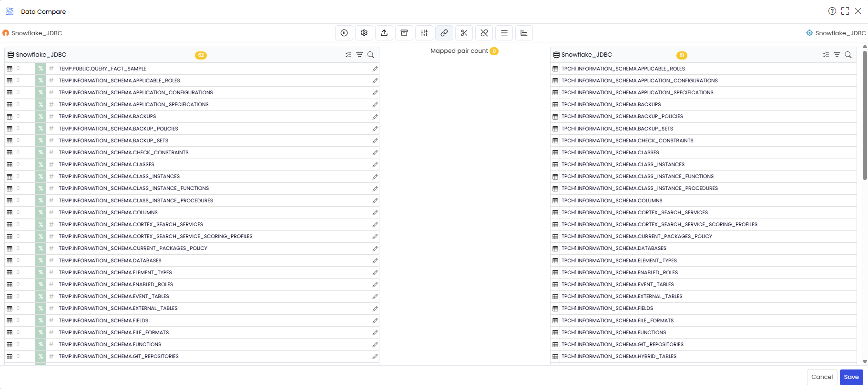Click the Cancel button
The height and width of the screenshot is (389, 868).
pyautogui.click(x=822, y=377)
